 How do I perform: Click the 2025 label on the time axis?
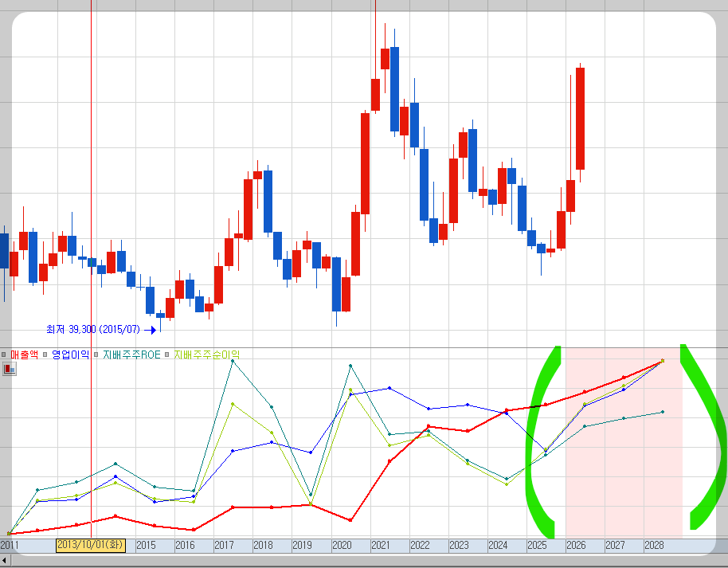point(537,545)
